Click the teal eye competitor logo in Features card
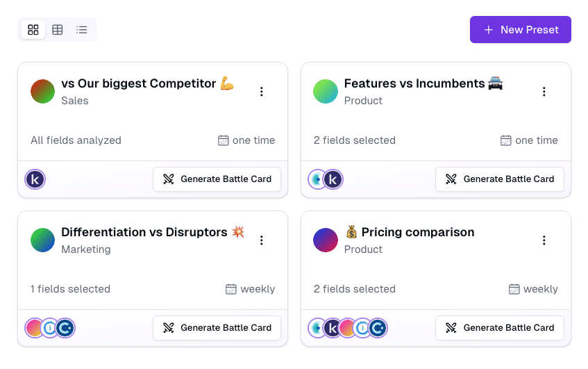This screenshot has height=369, width=588. point(316,179)
